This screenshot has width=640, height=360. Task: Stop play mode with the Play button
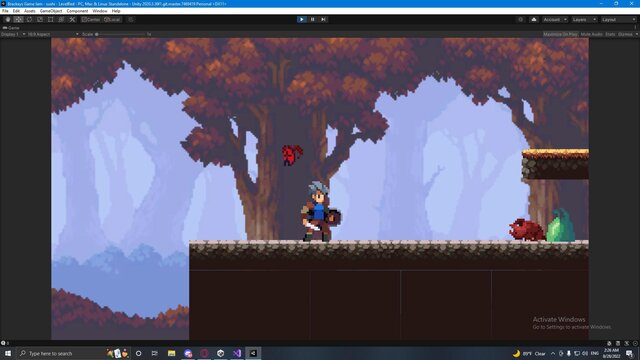click(302, 20)
